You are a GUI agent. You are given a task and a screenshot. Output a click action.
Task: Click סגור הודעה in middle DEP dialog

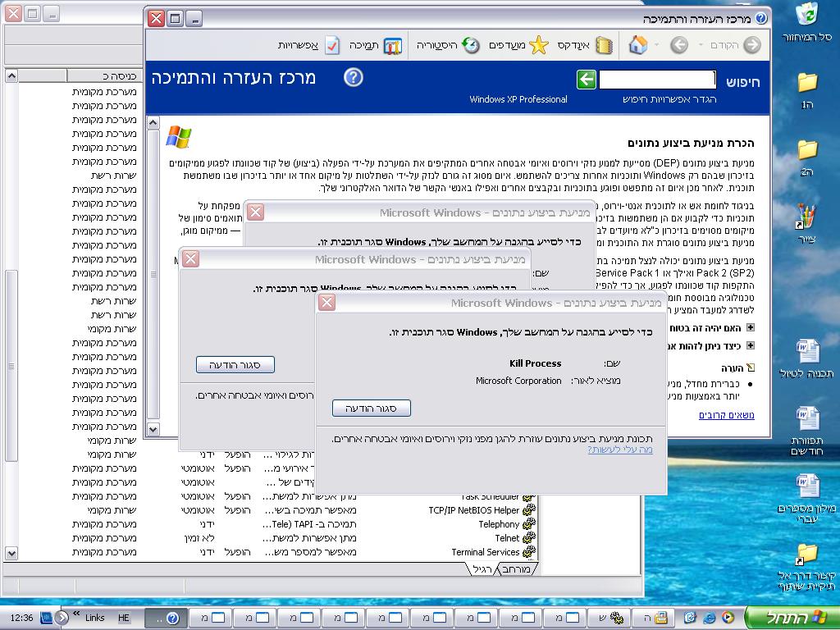[235, 365]
